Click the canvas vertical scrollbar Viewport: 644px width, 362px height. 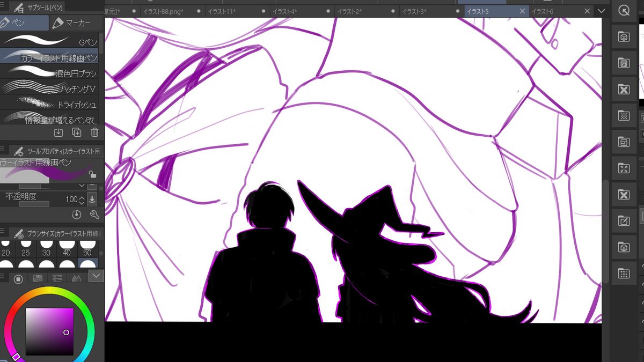[606, 231]
